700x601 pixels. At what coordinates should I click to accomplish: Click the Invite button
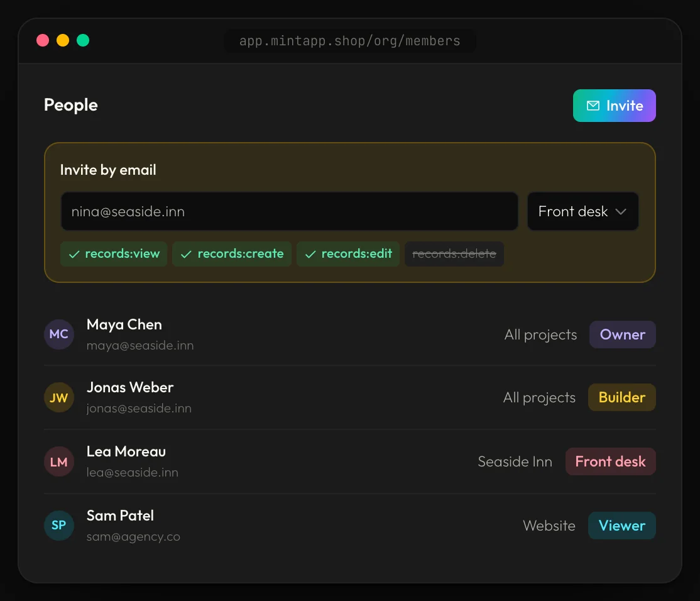[615, 106]
